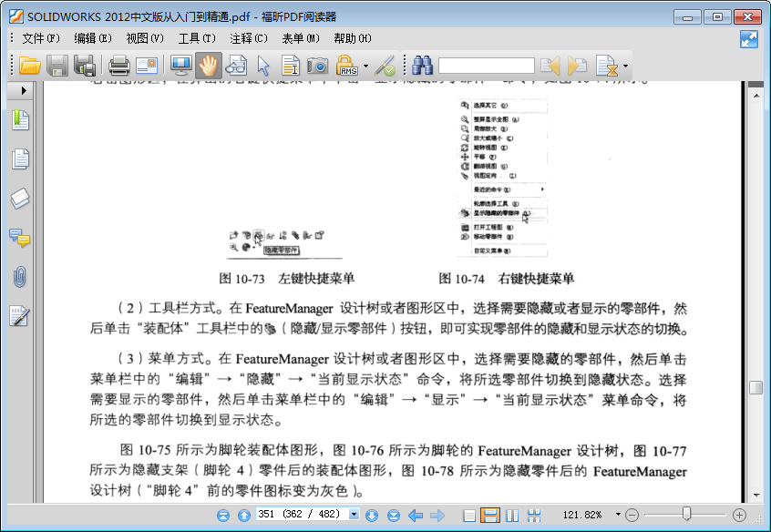Image resolution: width=771 pixels, height=532 pixels.
Task: Open the 编辑(E) menu
Action: click(92, 38)
